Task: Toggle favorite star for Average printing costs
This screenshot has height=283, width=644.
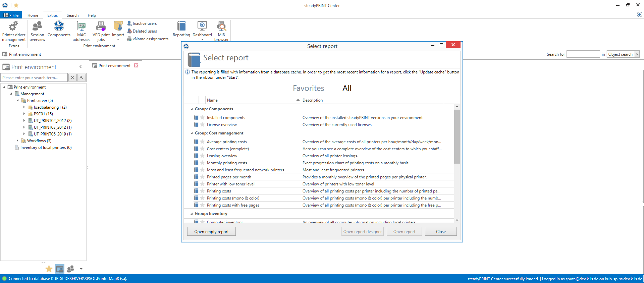Action: [x=202, y=141]
